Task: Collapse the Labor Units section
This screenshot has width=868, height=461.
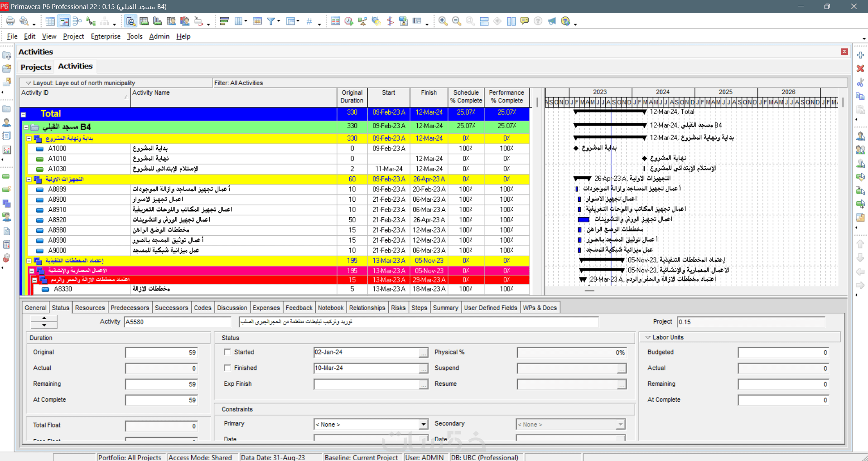Action: point(648,337)
